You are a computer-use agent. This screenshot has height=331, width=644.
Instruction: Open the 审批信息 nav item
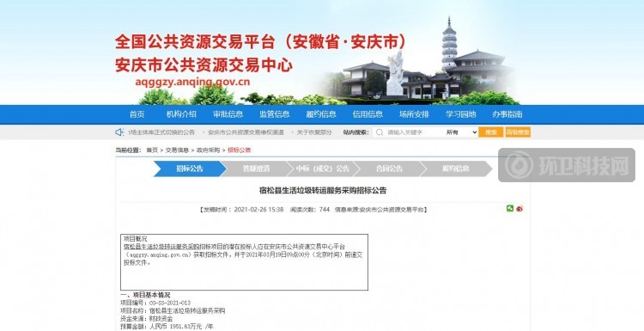coord(228,114)
